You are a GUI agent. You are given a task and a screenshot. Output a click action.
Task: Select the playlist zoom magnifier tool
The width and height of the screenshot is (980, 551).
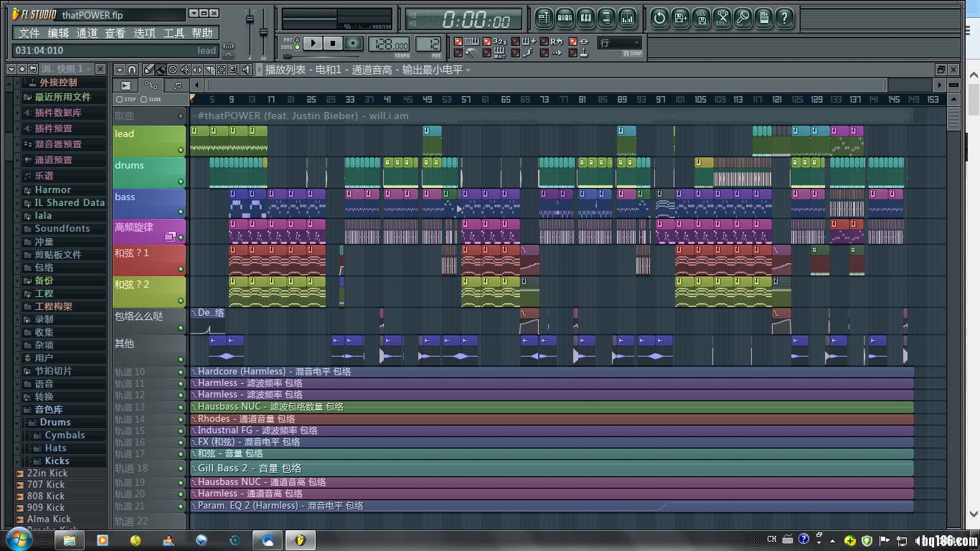(234, 70)
